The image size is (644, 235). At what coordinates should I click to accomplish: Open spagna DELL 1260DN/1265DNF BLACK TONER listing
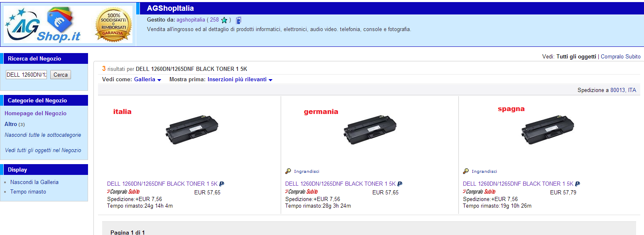tap(518, 184)
